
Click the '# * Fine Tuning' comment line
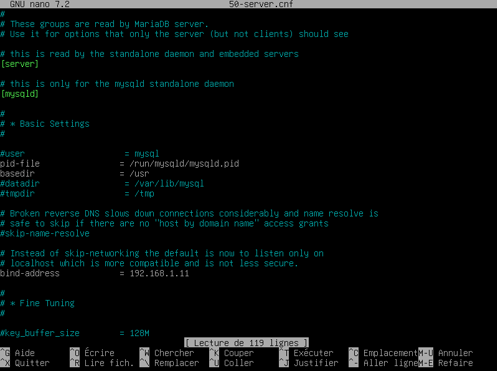pos(37,303)
